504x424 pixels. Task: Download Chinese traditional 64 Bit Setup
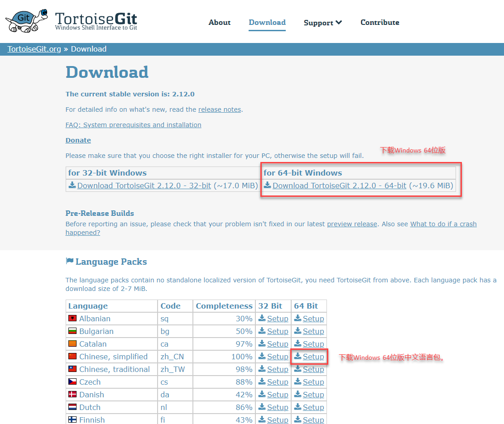(x=313, y=369)
